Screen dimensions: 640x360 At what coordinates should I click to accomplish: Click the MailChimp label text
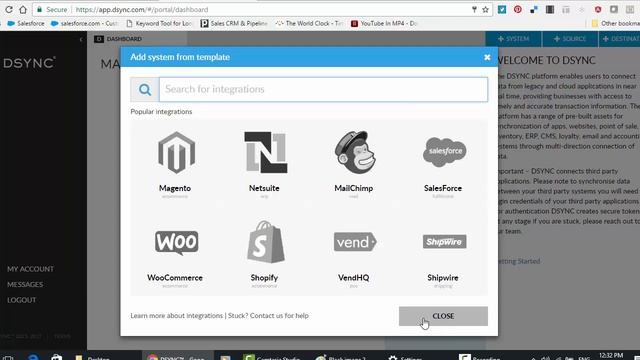353,188
